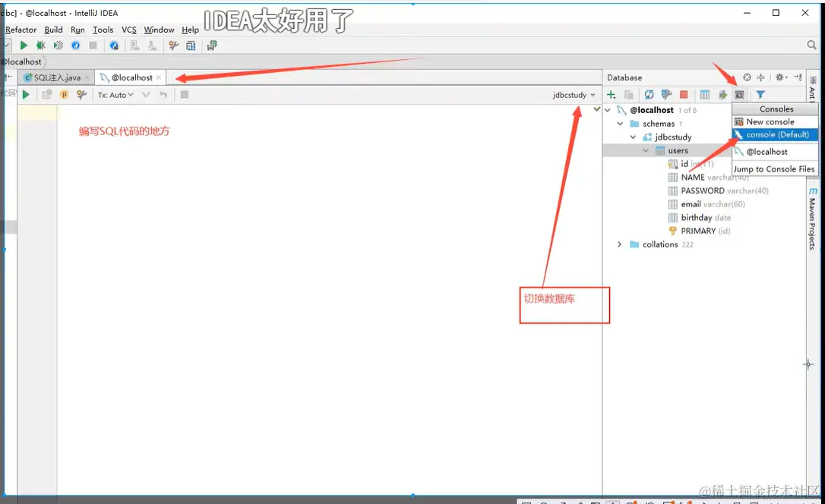The width and height of the screenshot is (825, 504).
Task: Click the scroll-from-editor target icon in Database header
Action: pos(747,77)
